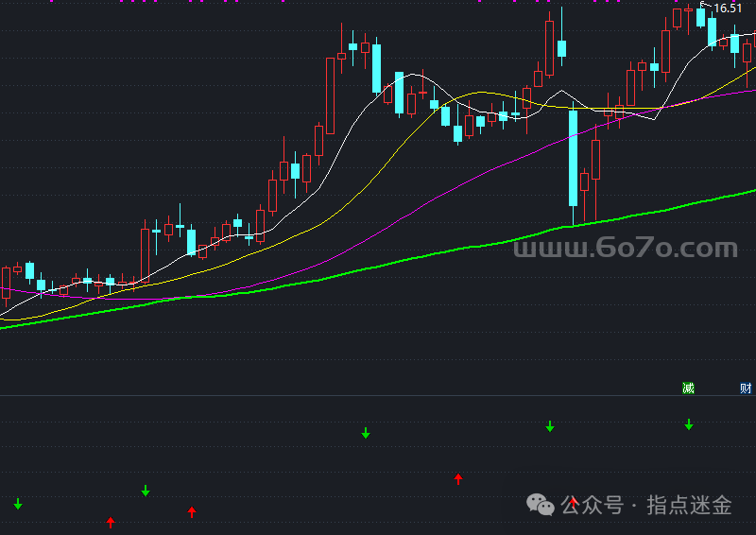Viewport: 756px width, 535px height.
Task: Select the thick green moving average line
Action: click(378, 267)
